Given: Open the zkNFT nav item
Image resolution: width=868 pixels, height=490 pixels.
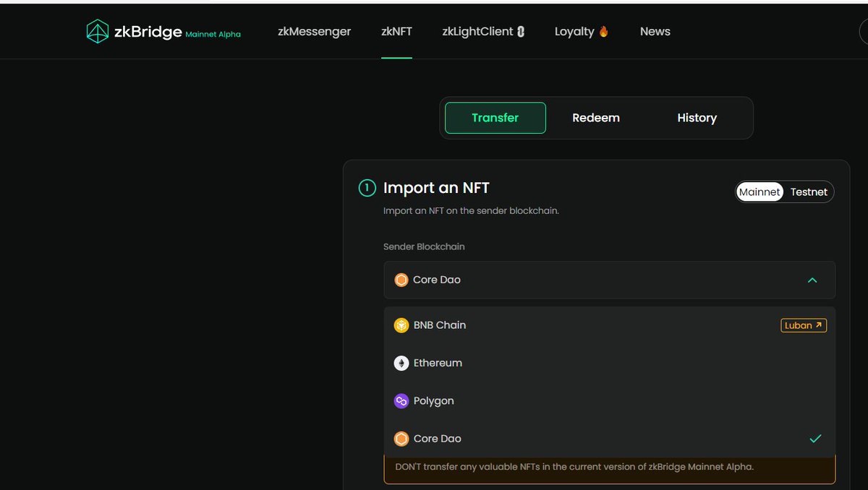Looking at the screenshot, I should (x=396, y=31).
